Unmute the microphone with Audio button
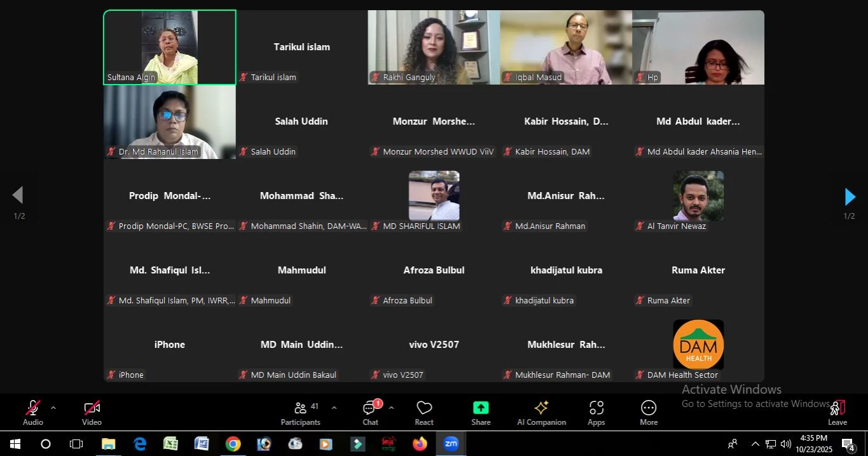The height and width of the screenshot is (456, 868). coord(33,413)
